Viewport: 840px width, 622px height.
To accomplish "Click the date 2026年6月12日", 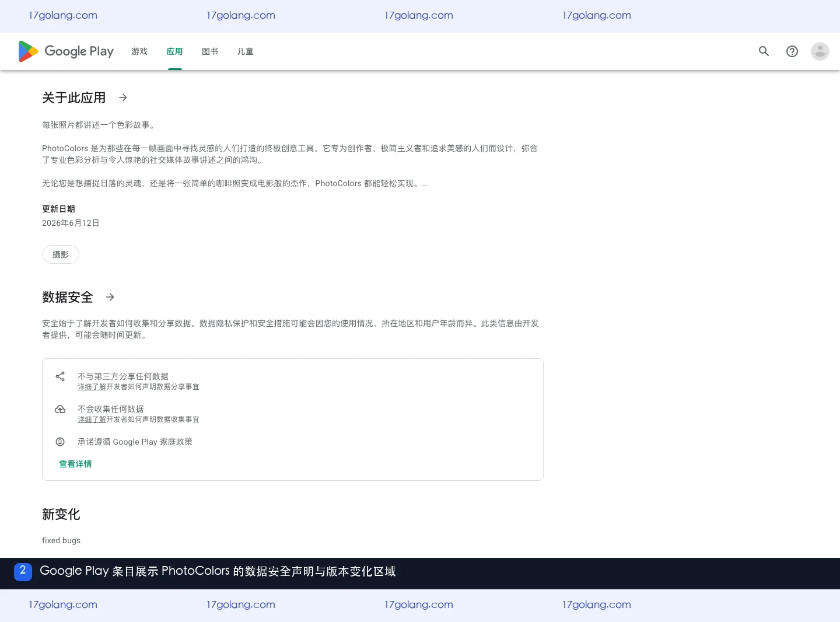I will (71, 223).
